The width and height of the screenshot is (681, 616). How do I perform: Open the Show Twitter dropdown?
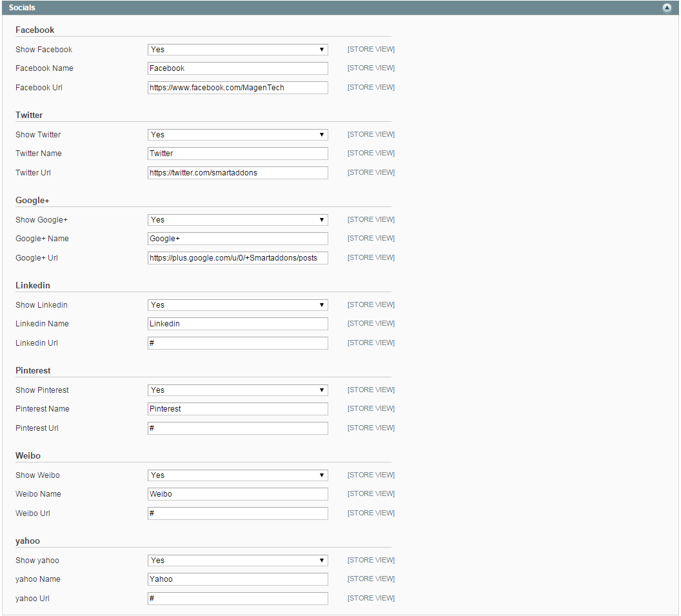237,135
